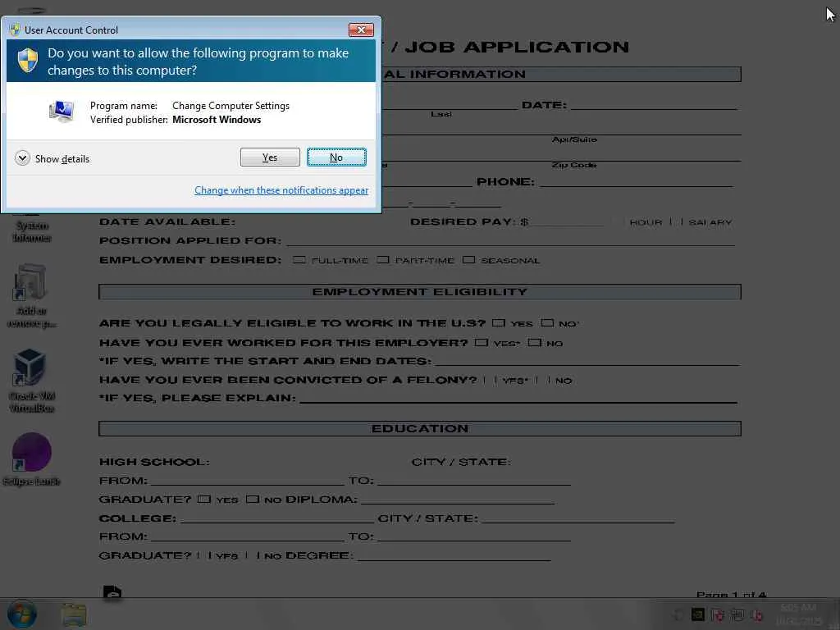The height and width of the screenshot is (630, 840).
Task: Click the EMPLOYMENT ELIGIBILITY section header
Action: coord(420,292)
